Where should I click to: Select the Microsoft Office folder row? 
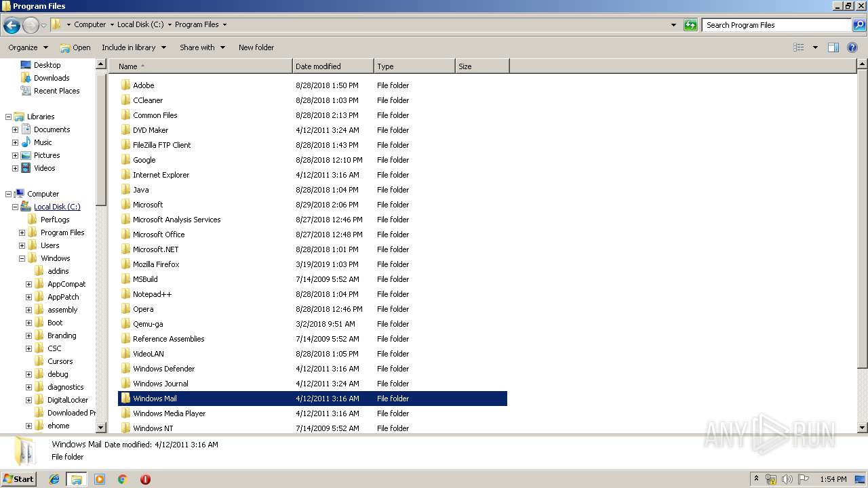(x=313, y=235)
